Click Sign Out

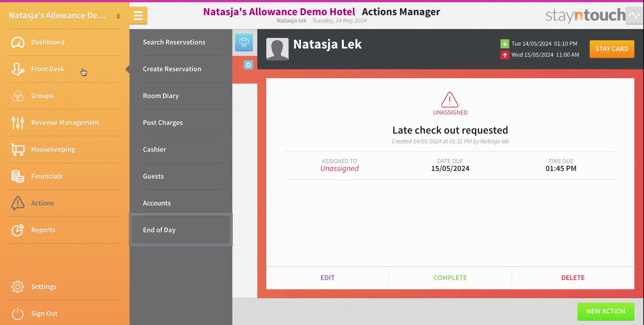click(x=65, y=314)
